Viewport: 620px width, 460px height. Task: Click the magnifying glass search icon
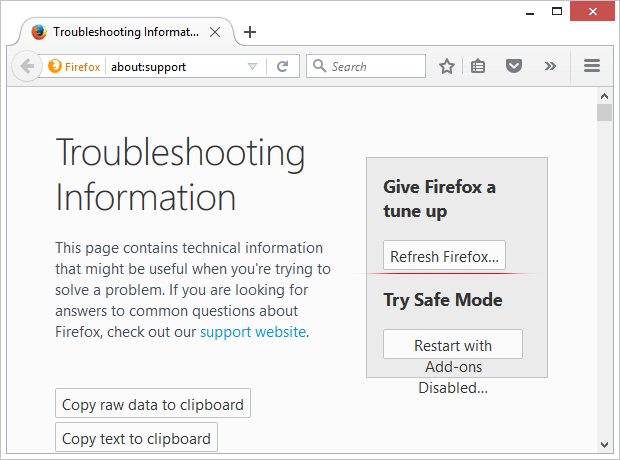tap(319, 66)
